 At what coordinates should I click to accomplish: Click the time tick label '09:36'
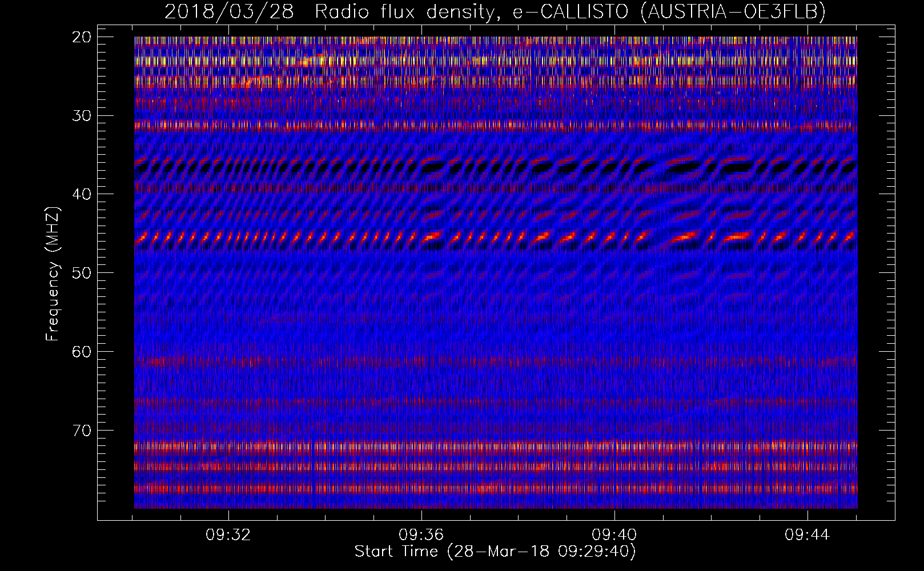click(x=421, y=535)
